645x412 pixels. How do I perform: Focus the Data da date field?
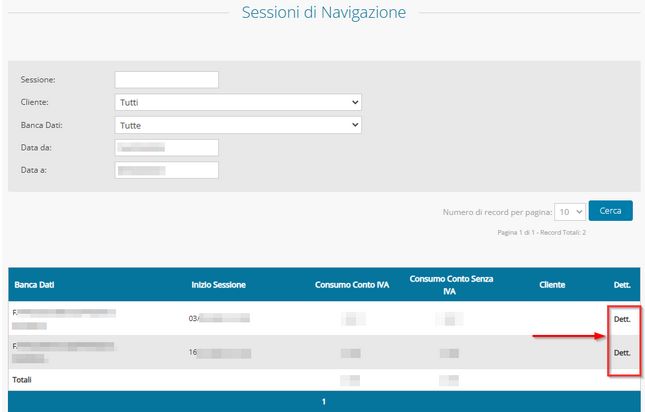(166, 148)
